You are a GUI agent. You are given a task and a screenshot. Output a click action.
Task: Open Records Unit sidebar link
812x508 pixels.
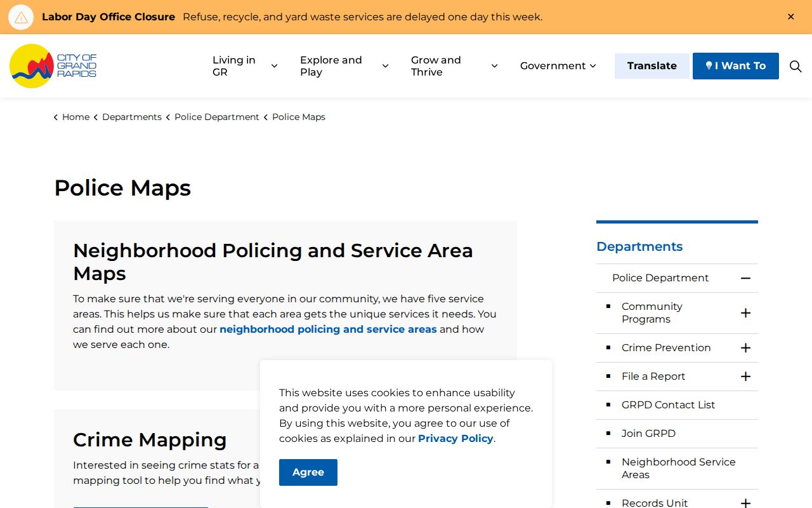click(655, 503)
